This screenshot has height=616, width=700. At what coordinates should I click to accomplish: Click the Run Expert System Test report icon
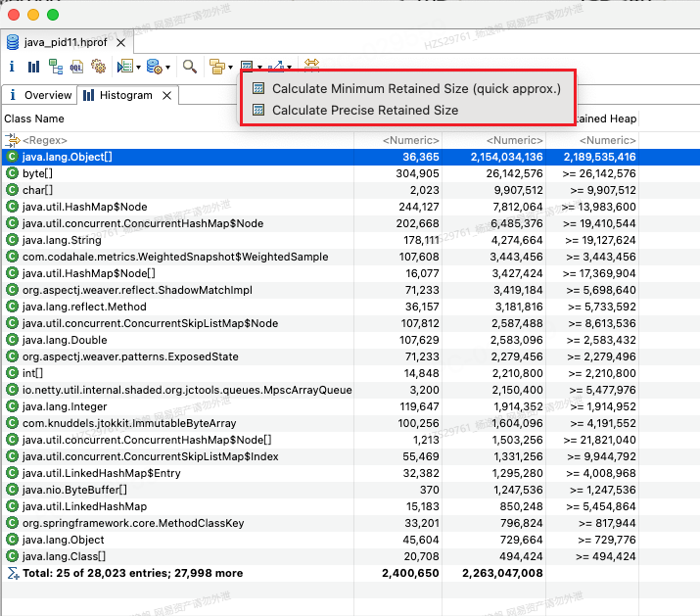124,67
